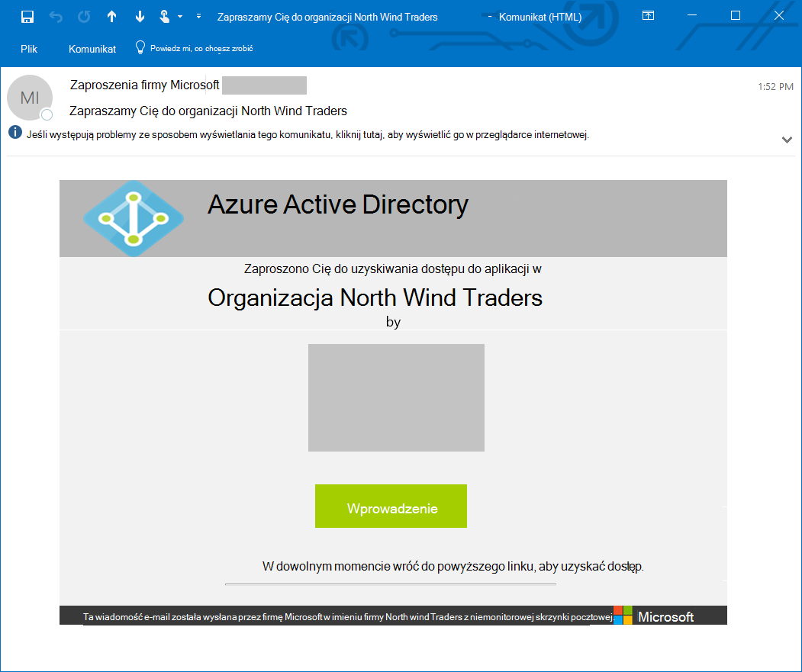Click 'Zaproszono Cię do uzyskiwania dostępu' text
The height and width of the screenshot is (672, 802).
click(393, 269)
